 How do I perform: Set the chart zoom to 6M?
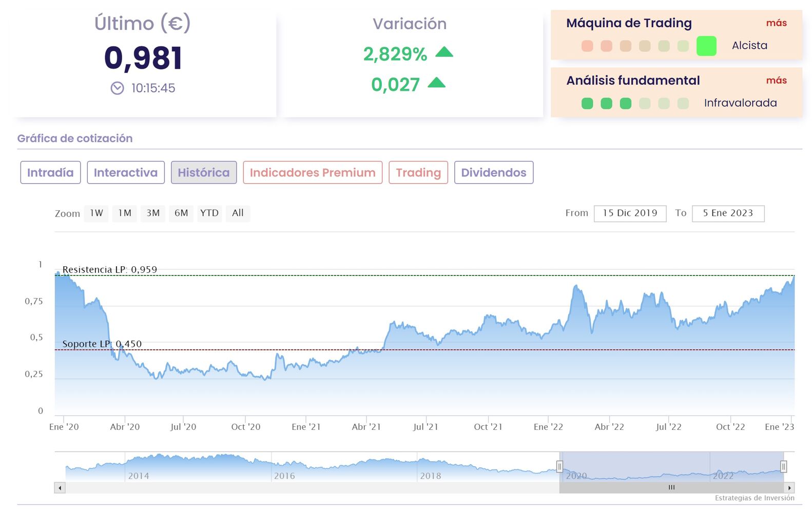click(x=181, y=213)
